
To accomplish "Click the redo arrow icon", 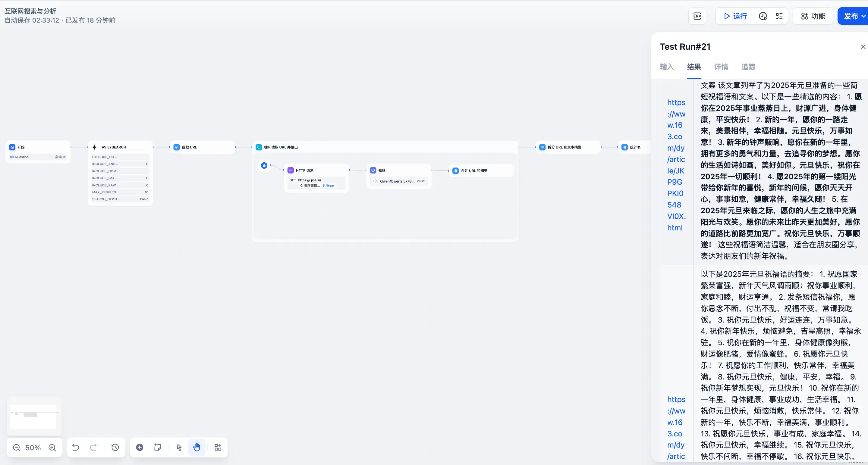I will pos(93,447).
